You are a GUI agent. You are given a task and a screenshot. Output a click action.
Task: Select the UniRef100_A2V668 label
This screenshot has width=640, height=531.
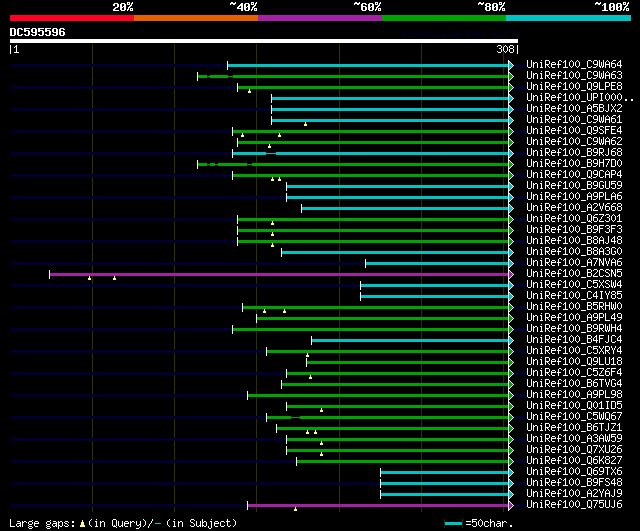pyautogui.click(x=574, y=208)
